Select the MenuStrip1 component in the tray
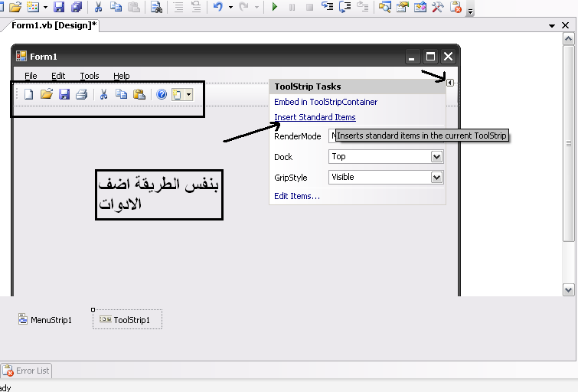Screen dimensions: 578x392 pyautogui.click(x=46, y=320)
